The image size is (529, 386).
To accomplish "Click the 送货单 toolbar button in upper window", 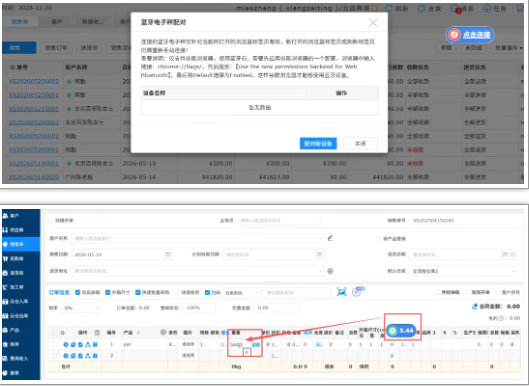I will [x=89, y=48].
